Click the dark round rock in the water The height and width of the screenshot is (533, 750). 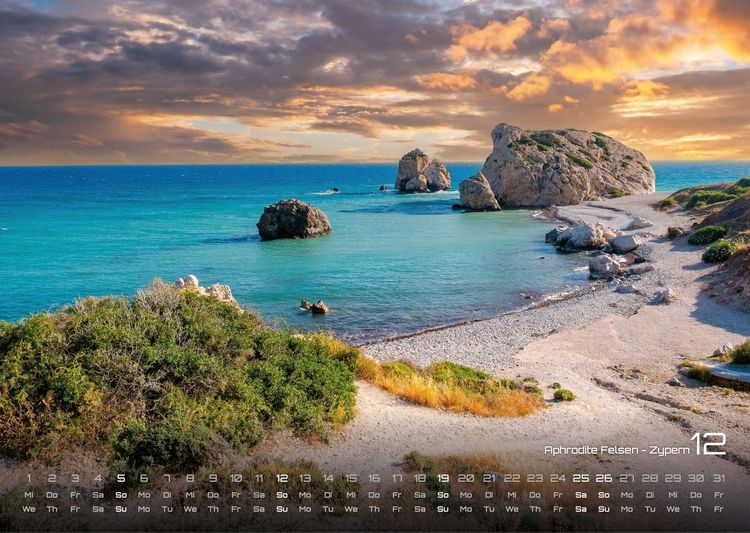(293, 220)
